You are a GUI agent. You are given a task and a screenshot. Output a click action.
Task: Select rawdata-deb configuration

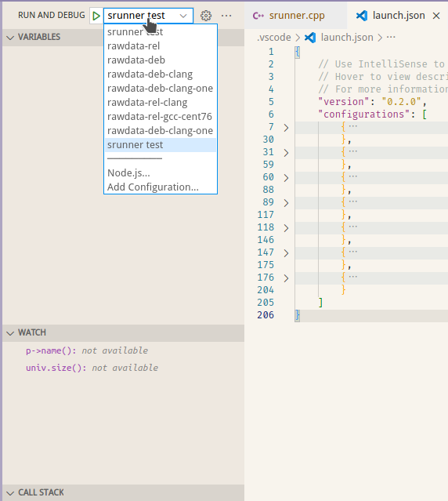[x=161, y=60]
